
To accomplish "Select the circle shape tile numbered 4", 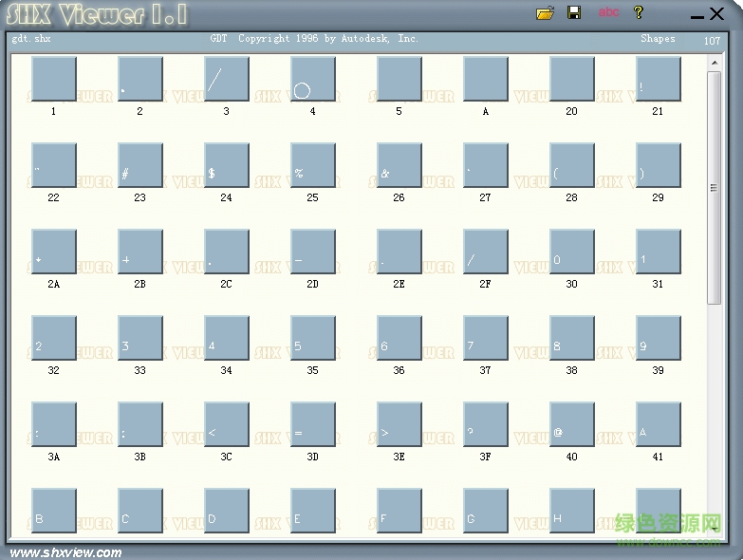I will pyautogui.click(x=312, y=79).
